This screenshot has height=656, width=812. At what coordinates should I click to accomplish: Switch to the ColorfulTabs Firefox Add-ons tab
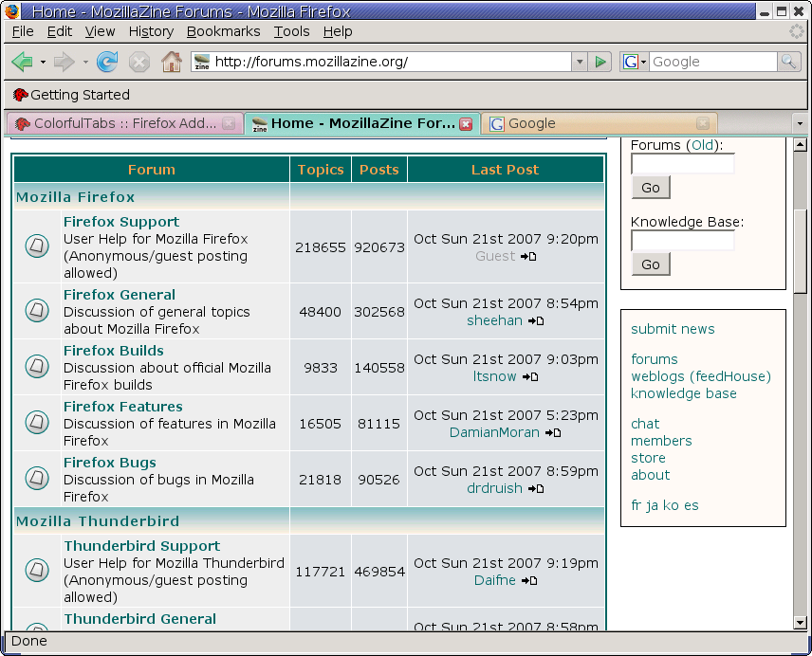[x=125, y=123]
